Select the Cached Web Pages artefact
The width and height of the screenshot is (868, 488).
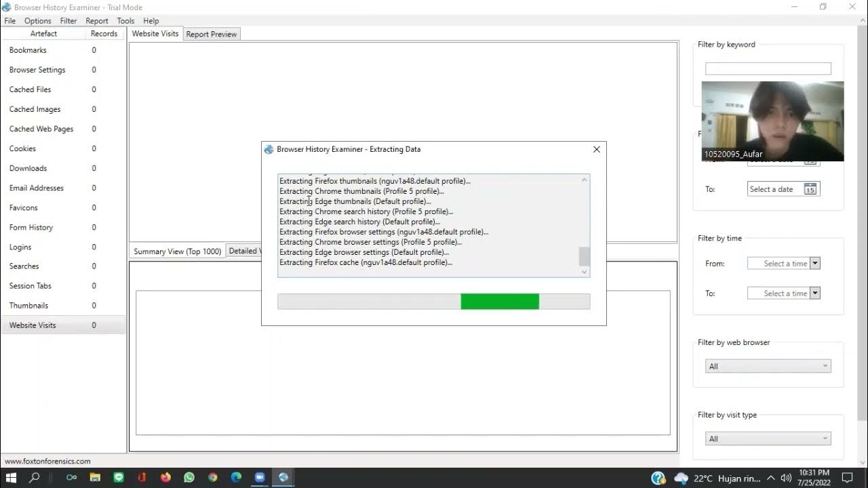click(x=63, y=129)
